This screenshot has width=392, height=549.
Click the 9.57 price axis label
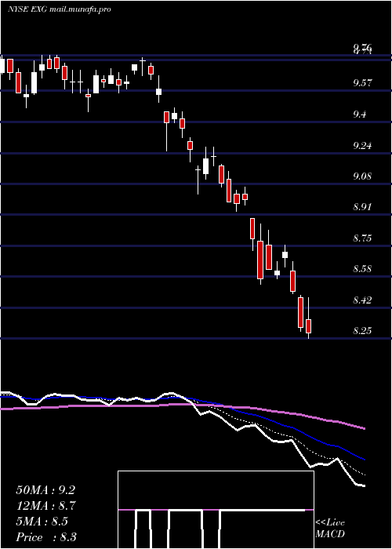[362, 83]
